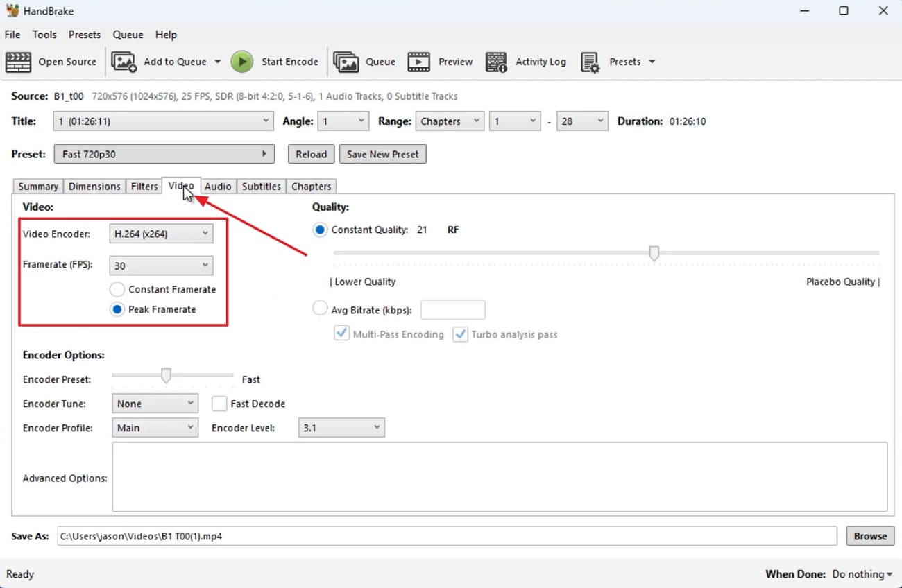This screenshot has width=902, height=588.
Task: Enable Fast Decode
Action: tap(219, 403)
